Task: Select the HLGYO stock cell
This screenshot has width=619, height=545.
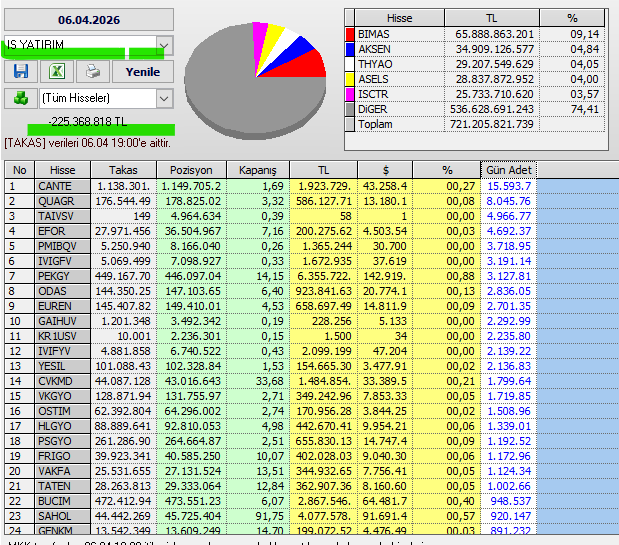Action: tap(62, 426)
